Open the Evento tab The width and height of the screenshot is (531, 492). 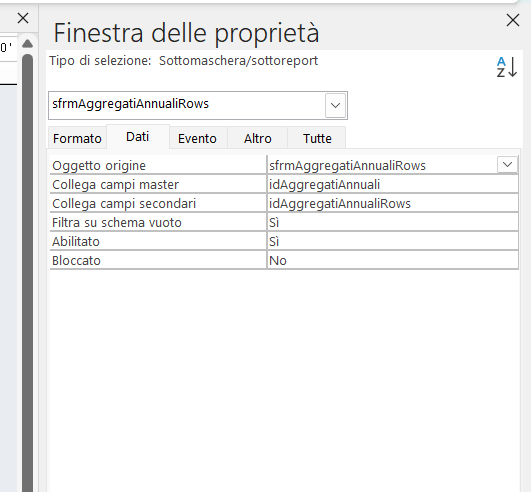[198, 138]
